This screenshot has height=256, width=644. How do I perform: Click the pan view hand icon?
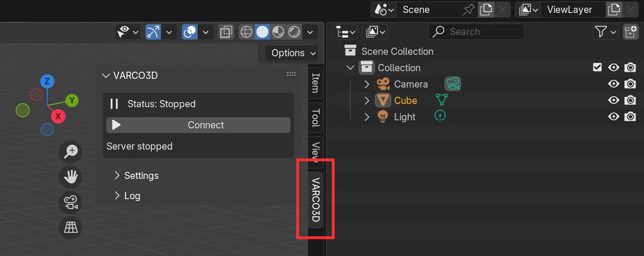[71, 177]
